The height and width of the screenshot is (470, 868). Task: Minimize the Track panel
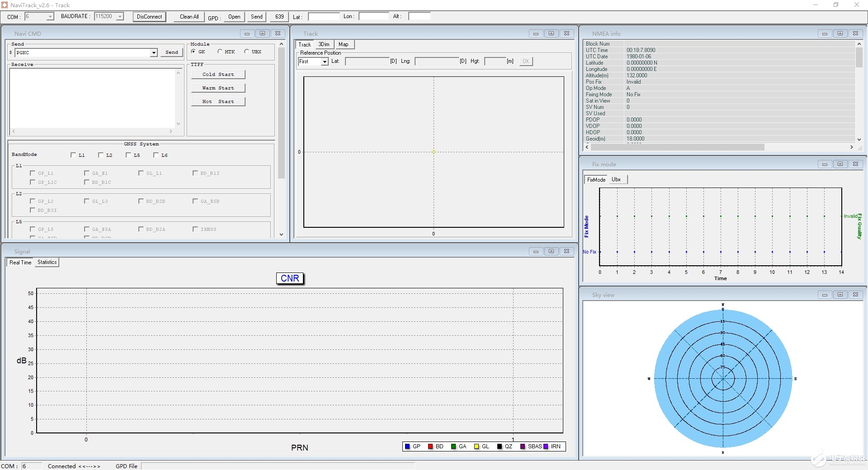click(536, 33)
